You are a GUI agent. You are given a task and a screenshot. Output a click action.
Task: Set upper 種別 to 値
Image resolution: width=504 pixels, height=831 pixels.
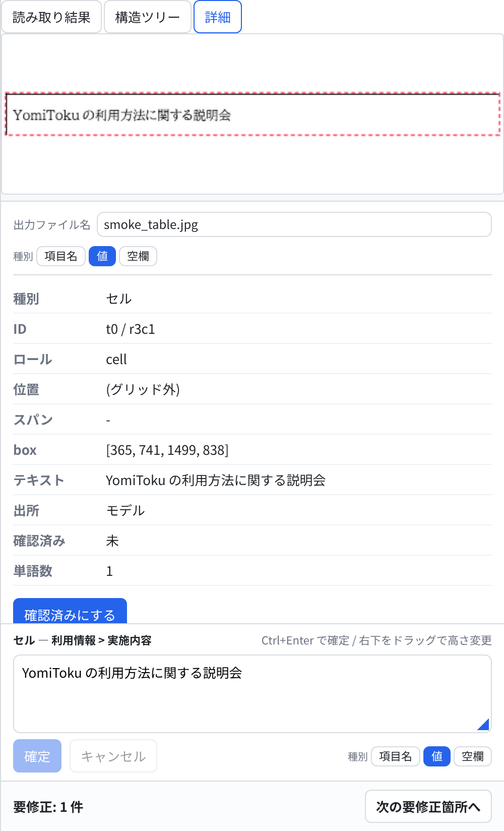pos(102,256)
